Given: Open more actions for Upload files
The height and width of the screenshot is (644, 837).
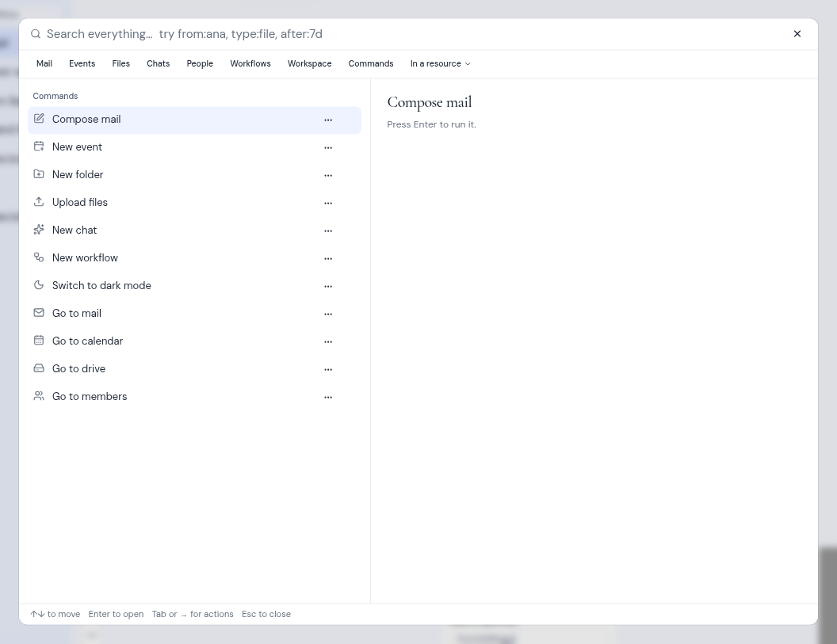Looking at the screenshot, I should pyautogui.click(x=328, y=204).
